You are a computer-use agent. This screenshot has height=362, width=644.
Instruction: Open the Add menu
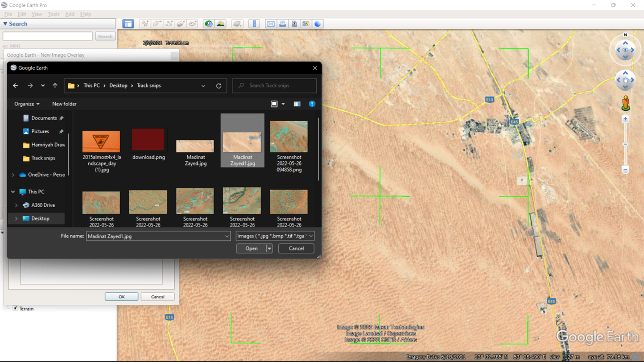pyautogui.click(x=70, y=14)
